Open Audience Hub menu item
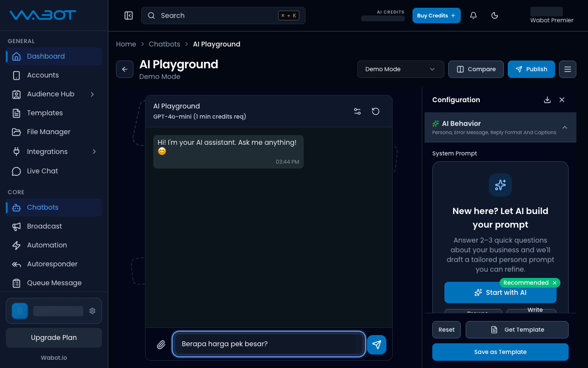The image size is (588, 368). click(x=54, y=94)
